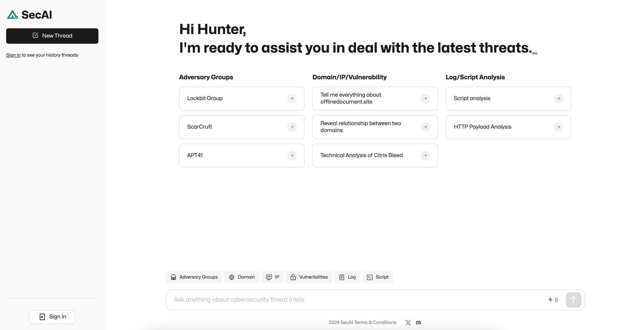Select the Script chip
This screenshot has width=644, height=330.
pyautogui.click(x=378, y=277)
